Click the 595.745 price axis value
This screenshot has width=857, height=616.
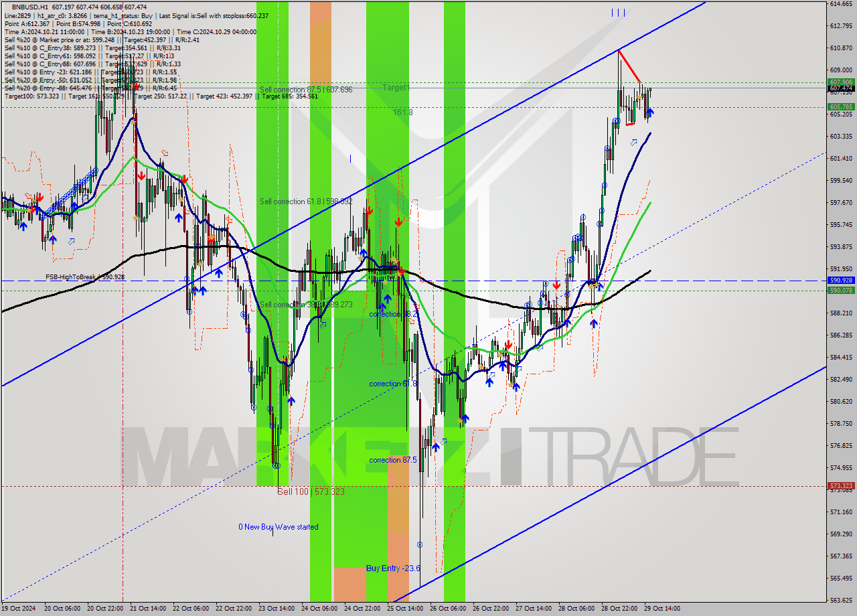pos(841,225)
